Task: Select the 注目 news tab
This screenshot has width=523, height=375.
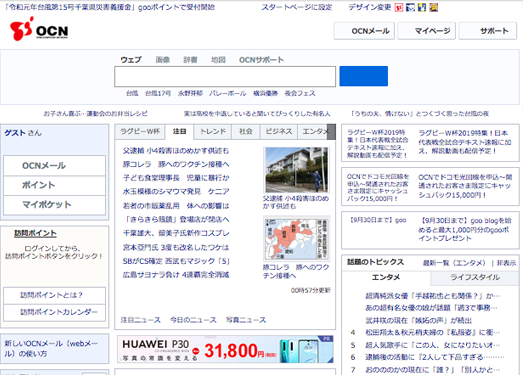Action: [179, 131]
